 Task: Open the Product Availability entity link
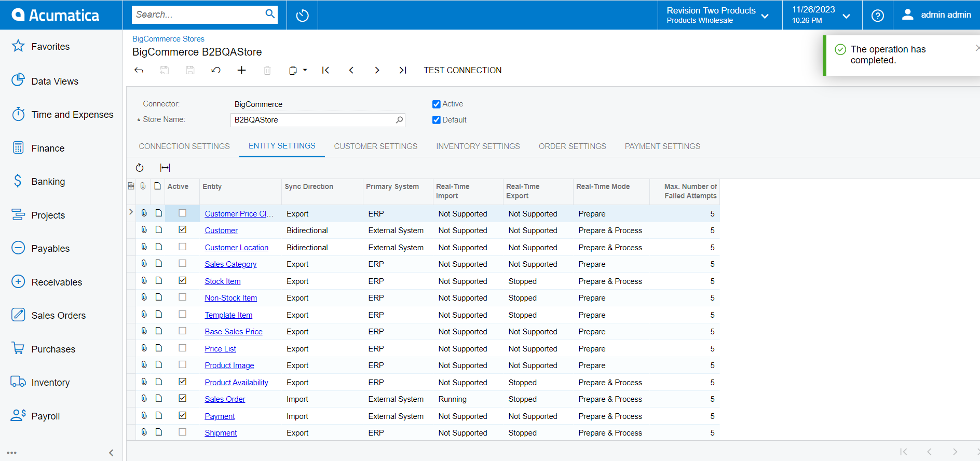(236, 383)
